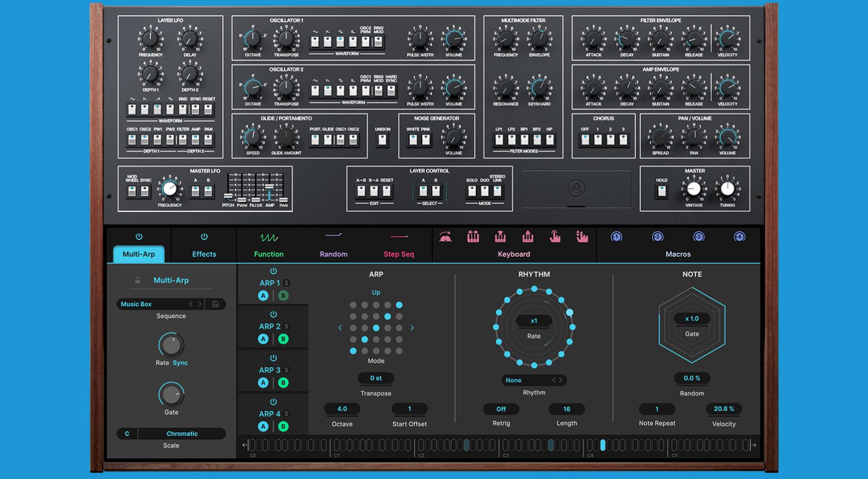Toggle the Hold switch in Master section
The image size is (868, 479).
[x=661, y=192]
